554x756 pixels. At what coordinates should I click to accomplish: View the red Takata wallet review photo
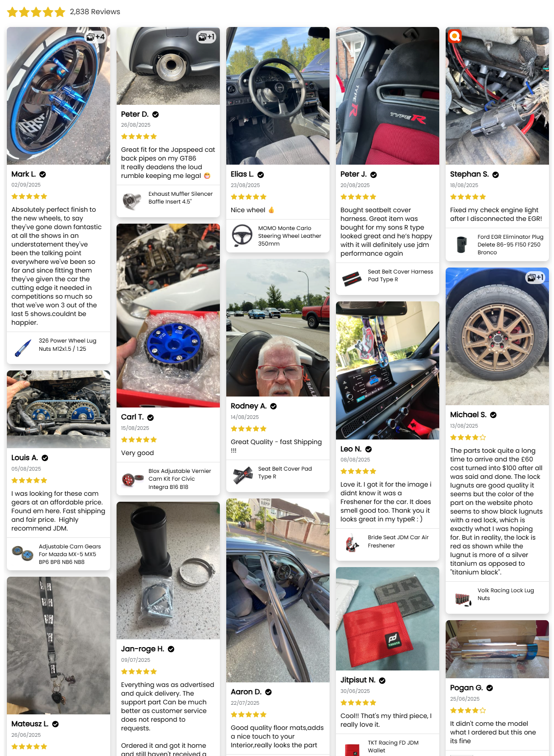(388, 619)
